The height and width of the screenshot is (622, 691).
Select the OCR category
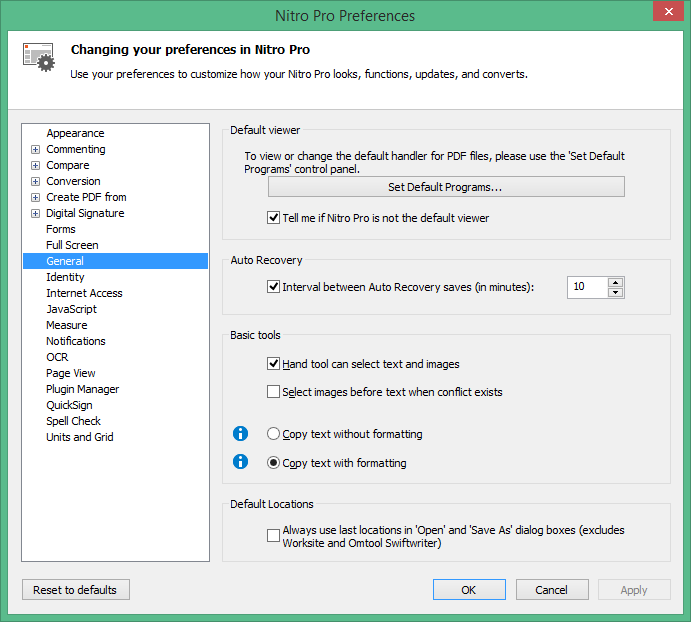57,357
